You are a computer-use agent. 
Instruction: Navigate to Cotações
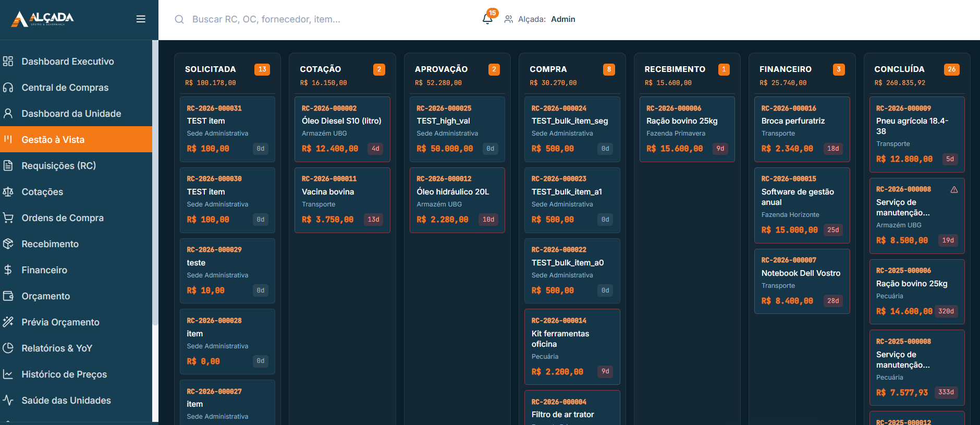click(x=76, y=192)
